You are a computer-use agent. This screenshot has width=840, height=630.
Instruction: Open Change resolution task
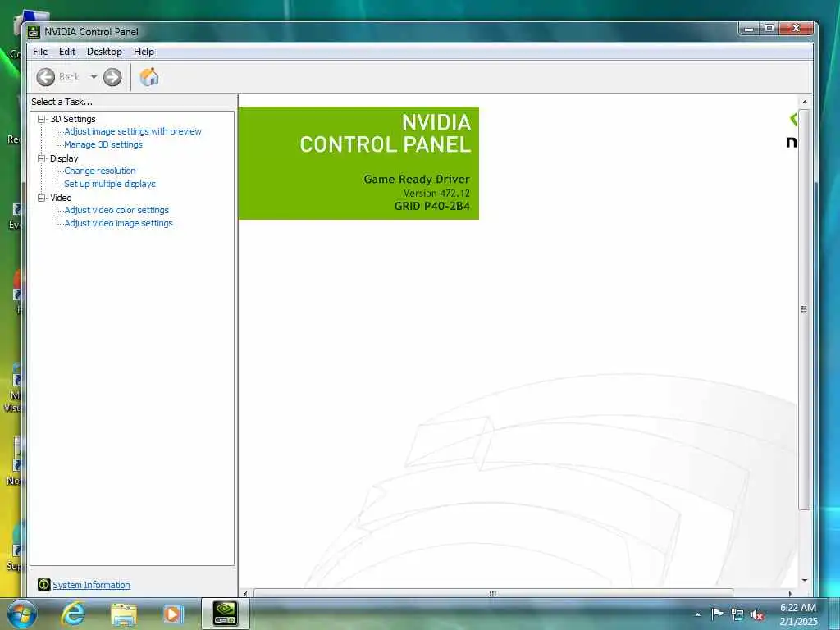pos(100,171)
